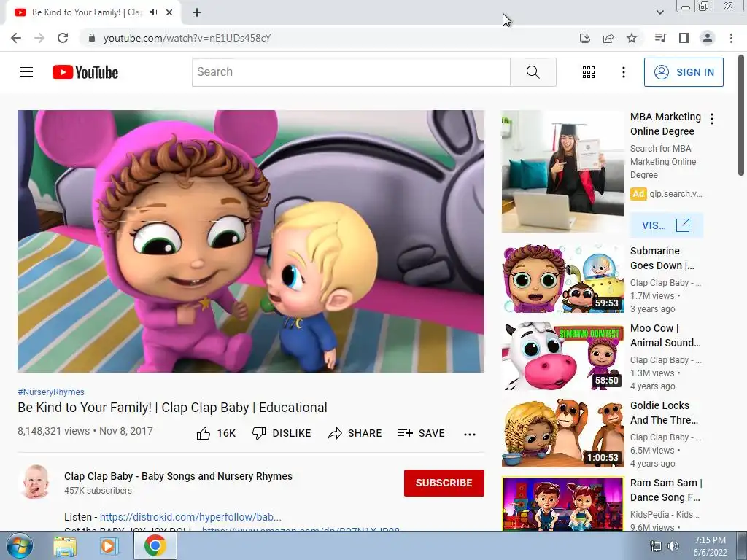Bookmark this tab with star icon
This screenshot has height=560, width=747.
point(632,38)
